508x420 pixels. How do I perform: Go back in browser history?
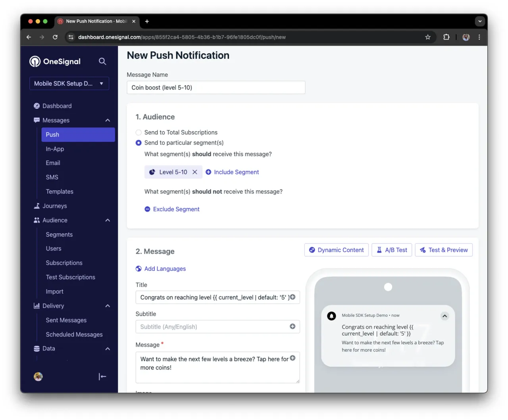pos(29,37)
